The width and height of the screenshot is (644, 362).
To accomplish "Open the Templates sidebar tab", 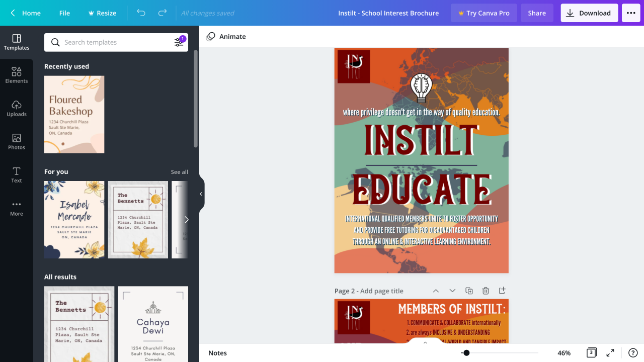I will (17, 42).
